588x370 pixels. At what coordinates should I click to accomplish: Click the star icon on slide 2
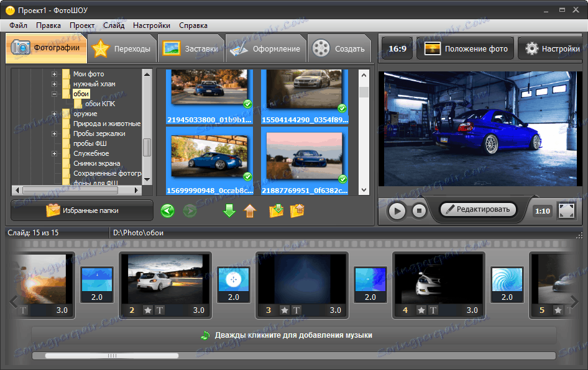pyautogui.click(x=149, y=310)
